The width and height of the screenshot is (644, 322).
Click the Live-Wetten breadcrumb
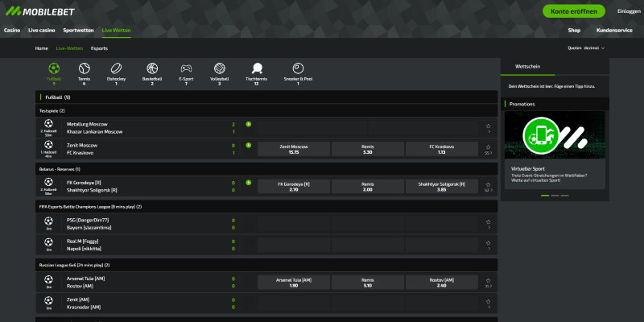tap(69, 48)
